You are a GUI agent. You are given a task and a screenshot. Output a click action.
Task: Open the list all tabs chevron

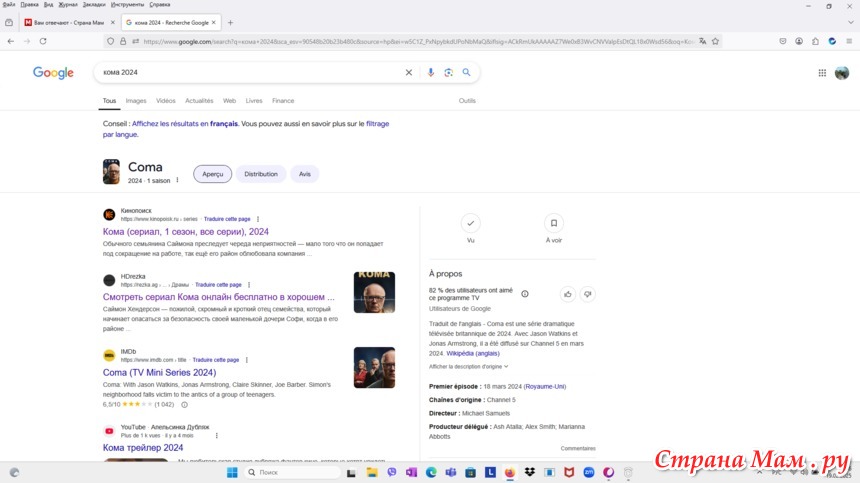(x=850, y=22)
